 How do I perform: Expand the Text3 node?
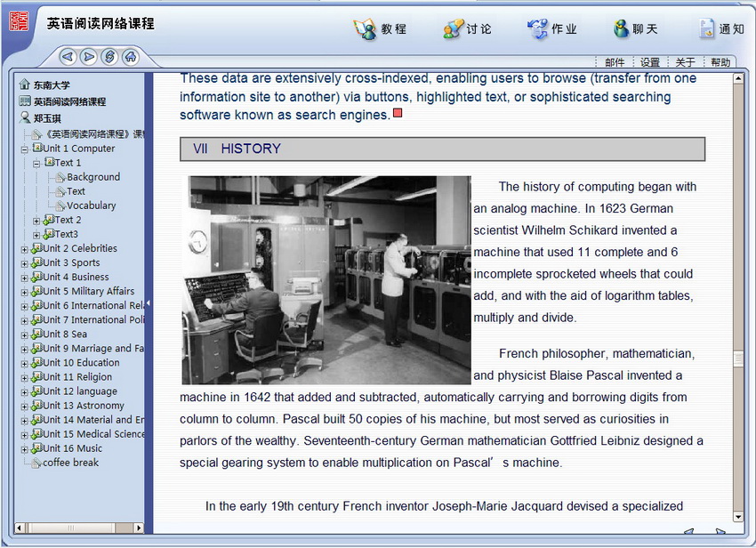click(x=36, y=236)
